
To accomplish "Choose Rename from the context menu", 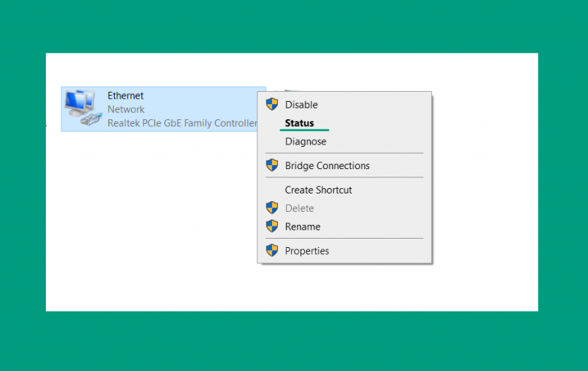I will pos(345,226).
